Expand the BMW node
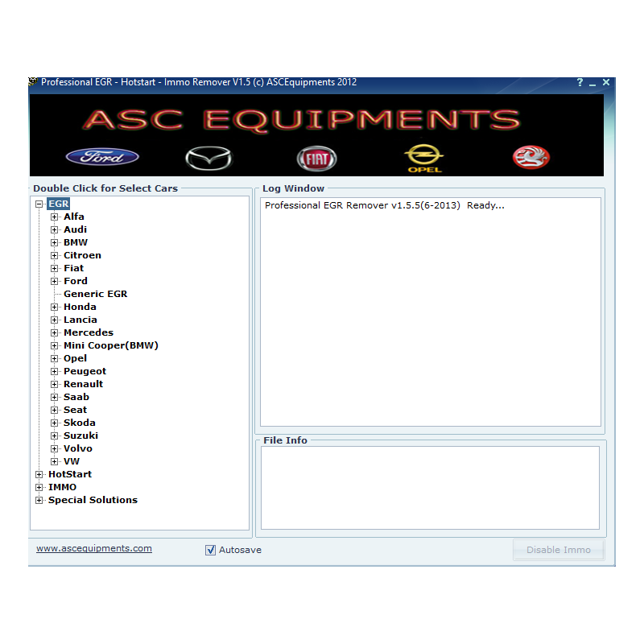The height and width of the screenshot is (644, 644). point(54,243)
